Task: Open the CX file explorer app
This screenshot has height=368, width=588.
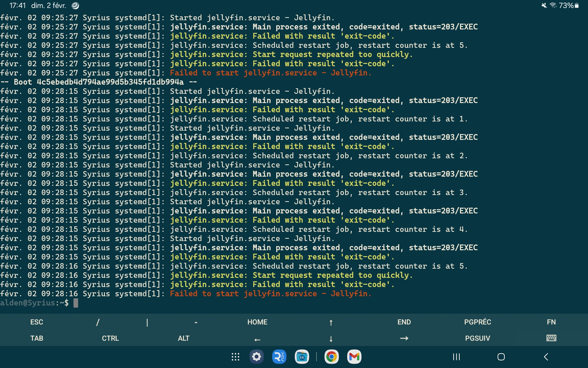Action: coord(302,357)
